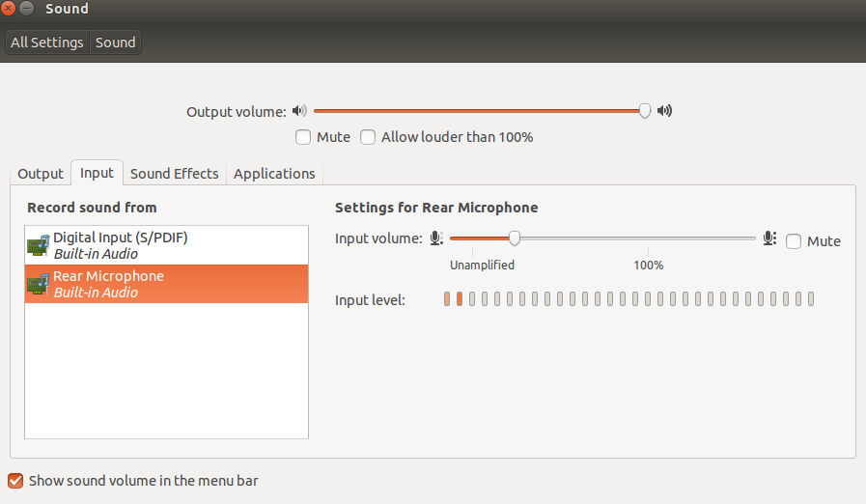Check Allow louder than 100%
Image resolution: width=866 pixels, height=504 pixels.
pos(368,137)
